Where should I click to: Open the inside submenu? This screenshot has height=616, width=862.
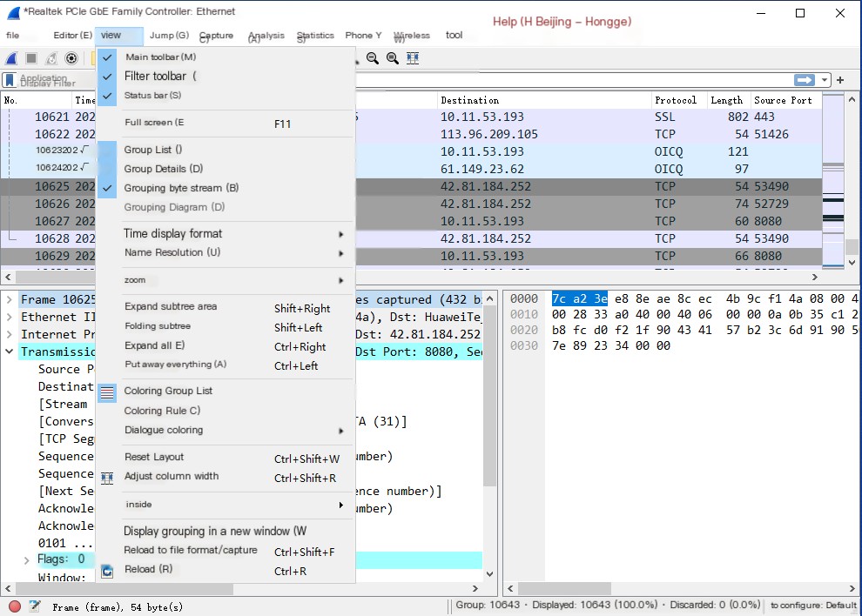(226, 505)
